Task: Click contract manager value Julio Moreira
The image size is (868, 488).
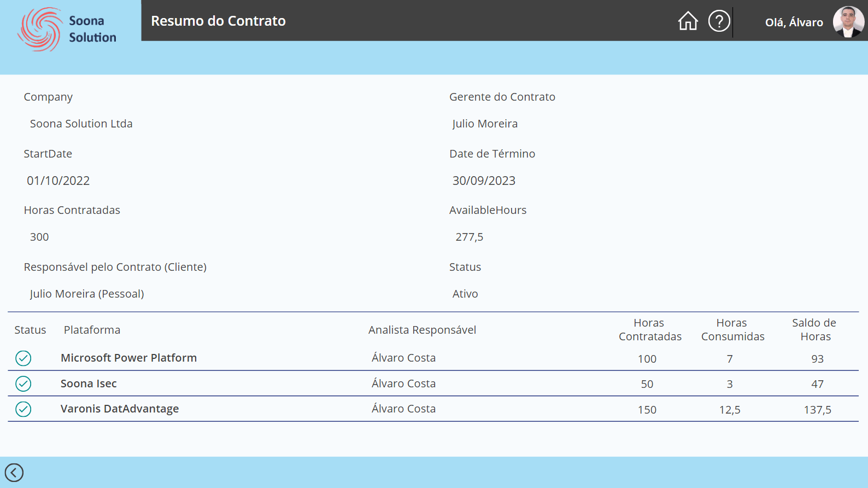Action: pyautogui.click(x=485, y=124)
